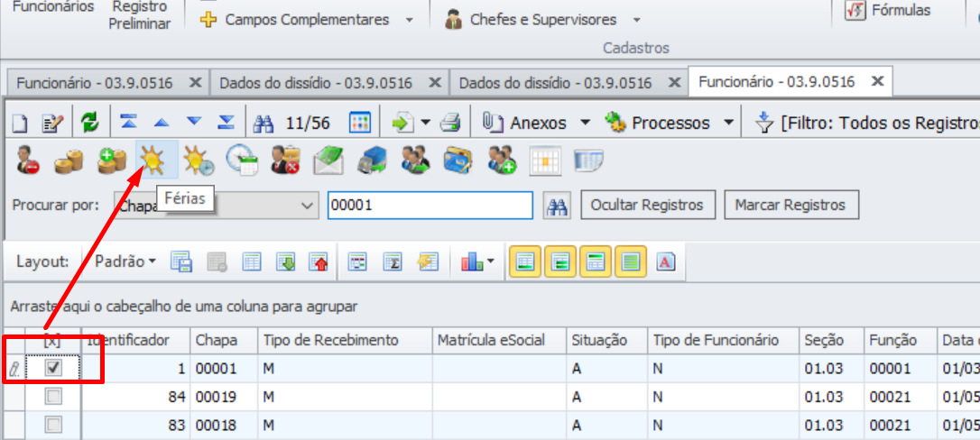
Task: Click the employee with red minus icon
Action: coord(28,160)
